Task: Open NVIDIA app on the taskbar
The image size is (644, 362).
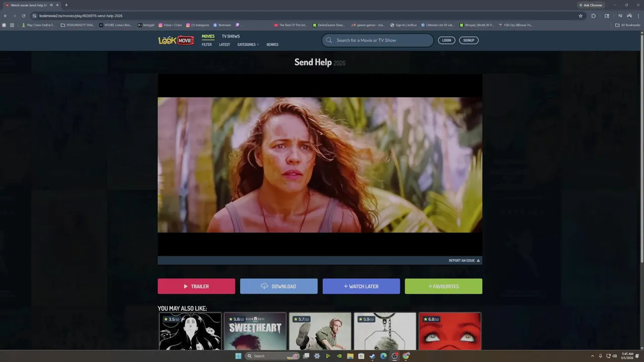Action: point(339,356)
